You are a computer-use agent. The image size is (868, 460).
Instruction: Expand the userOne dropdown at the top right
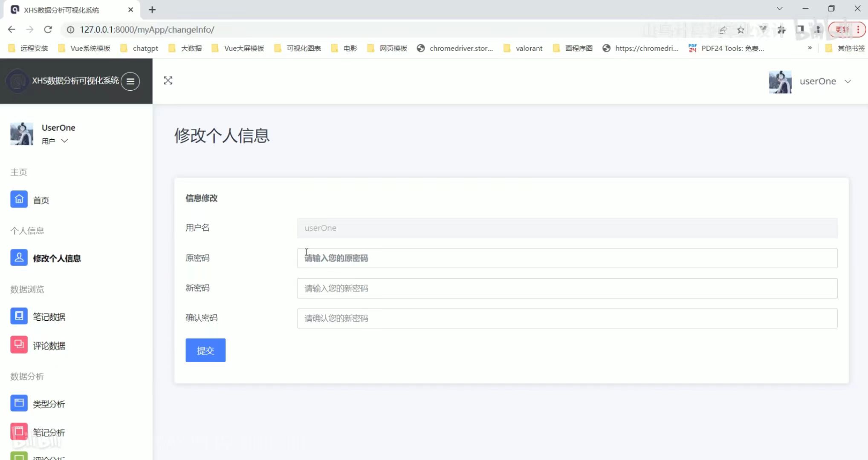tap(848, 81)
